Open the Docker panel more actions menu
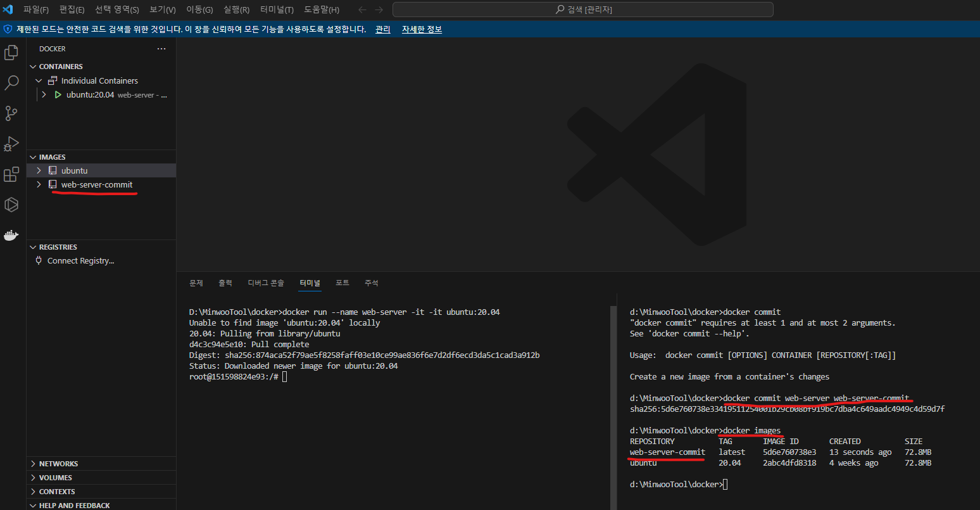The height and width of the screenshot is (510, 980). click(x=161, y=49)
